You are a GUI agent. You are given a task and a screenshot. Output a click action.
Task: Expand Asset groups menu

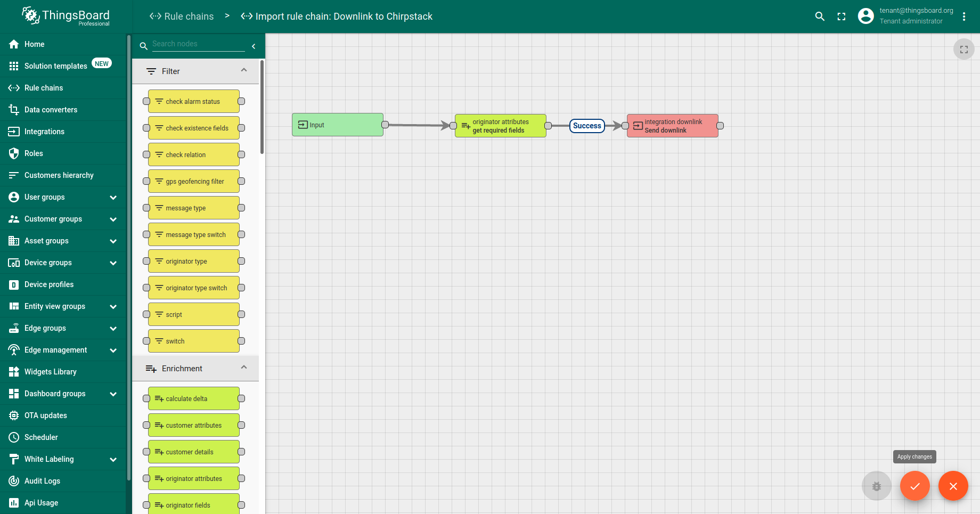(113, 241)
